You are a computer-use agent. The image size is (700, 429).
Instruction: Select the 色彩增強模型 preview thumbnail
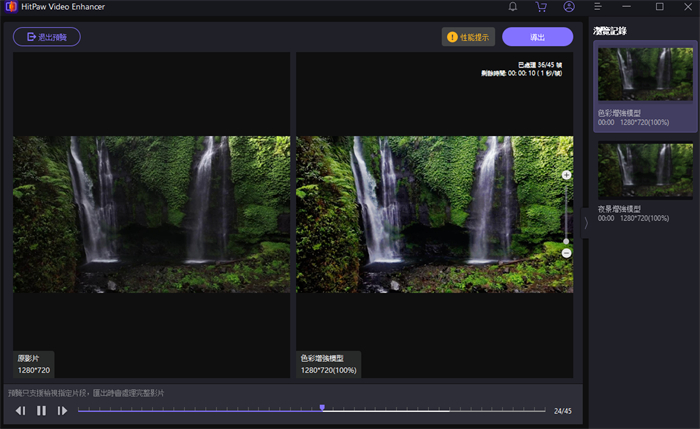(644, 74)
